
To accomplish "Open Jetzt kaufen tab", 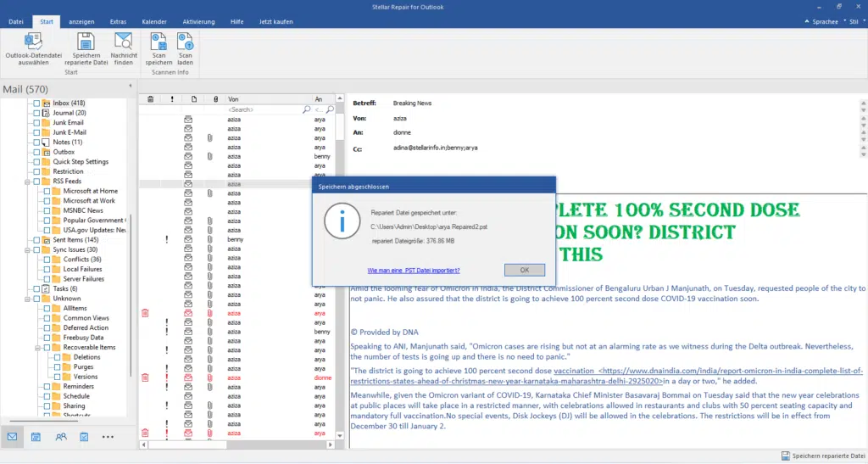I will click(275, 21).
